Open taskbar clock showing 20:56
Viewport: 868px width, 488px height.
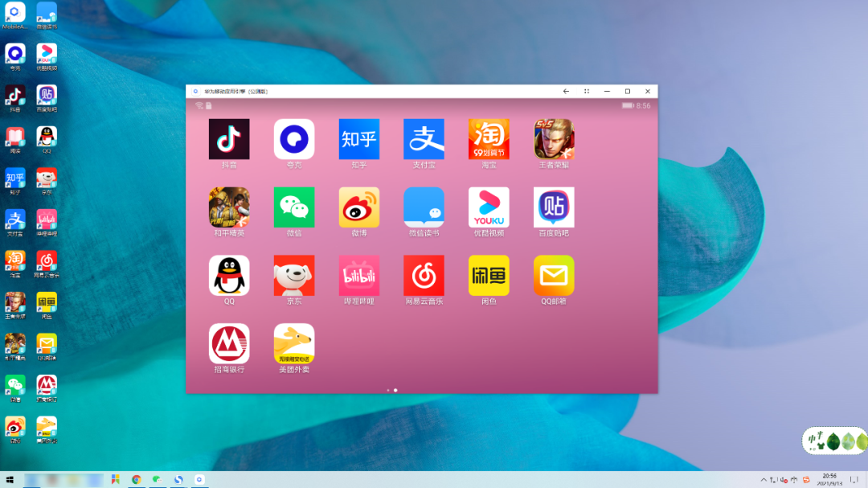829,480
